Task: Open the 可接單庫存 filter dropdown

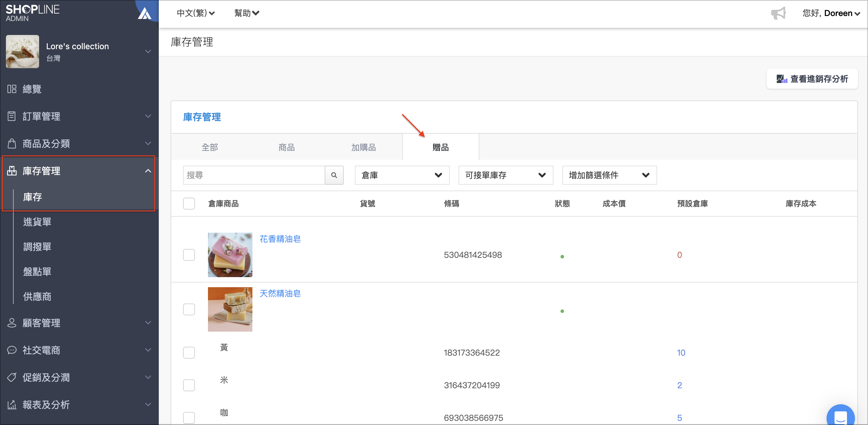Action: point(506,175)
